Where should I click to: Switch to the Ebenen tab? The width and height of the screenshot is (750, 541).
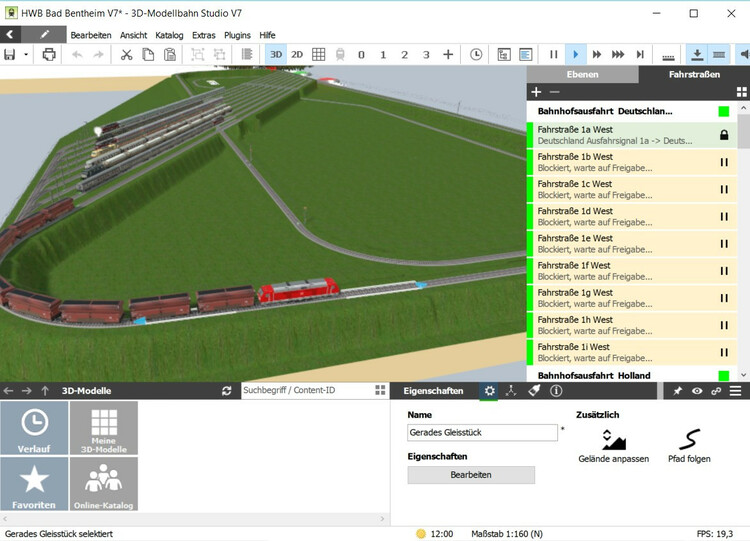coord(582,74)
